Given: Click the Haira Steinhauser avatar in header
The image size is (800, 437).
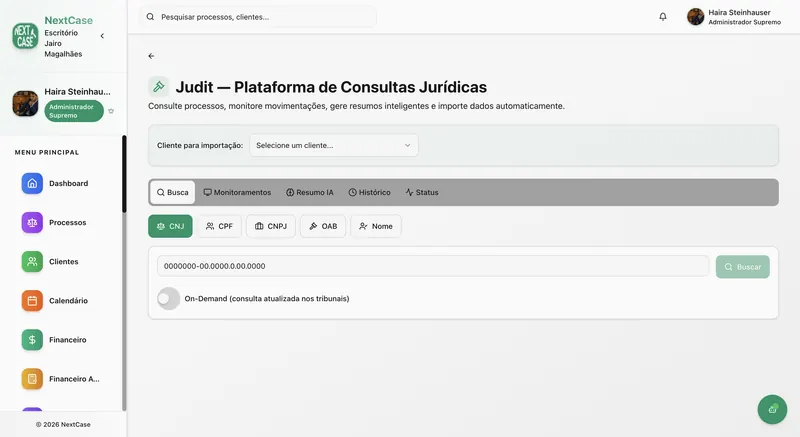Looking at the screenshot, I should point(695,17).
